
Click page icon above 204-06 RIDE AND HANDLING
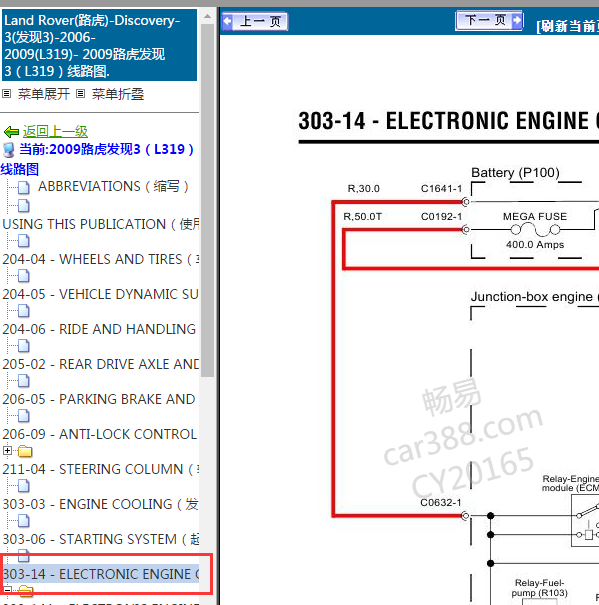pos(24,311)
